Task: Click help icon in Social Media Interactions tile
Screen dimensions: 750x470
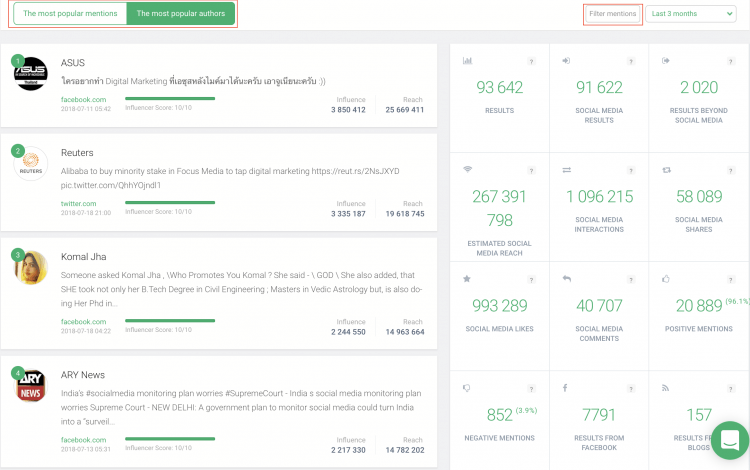Action: point(631,171)
